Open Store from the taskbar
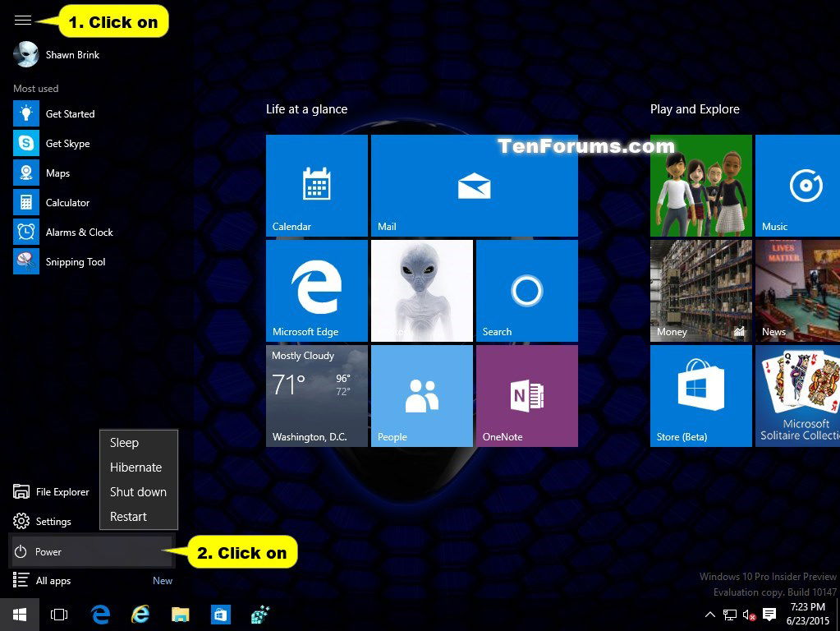 pos(221,615)
